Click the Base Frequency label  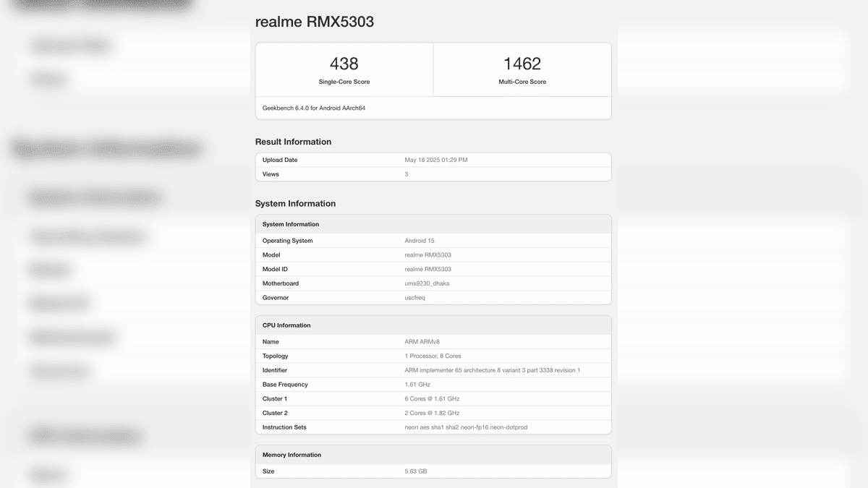pos(285,385)
